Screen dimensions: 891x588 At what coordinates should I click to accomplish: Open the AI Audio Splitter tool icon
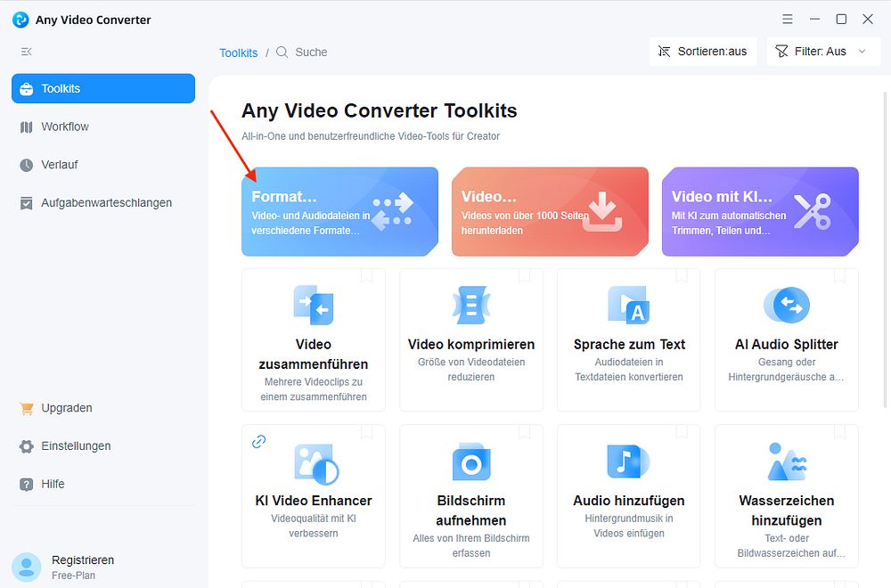coord(787,305)
